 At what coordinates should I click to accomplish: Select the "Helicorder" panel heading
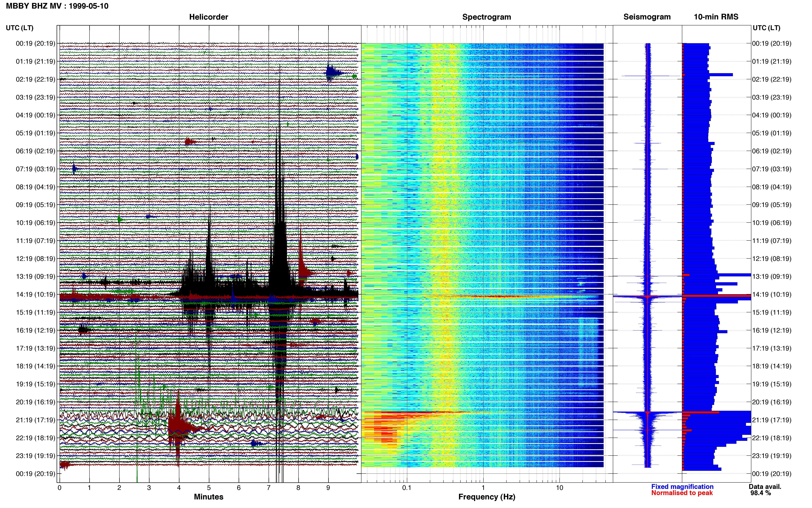pyautogui.click(x=209, y=17)
